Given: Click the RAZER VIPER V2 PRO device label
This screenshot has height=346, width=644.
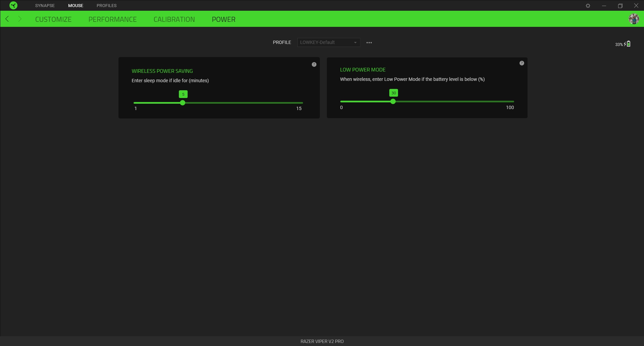Looking at the screenshot, I should [322, 341].
